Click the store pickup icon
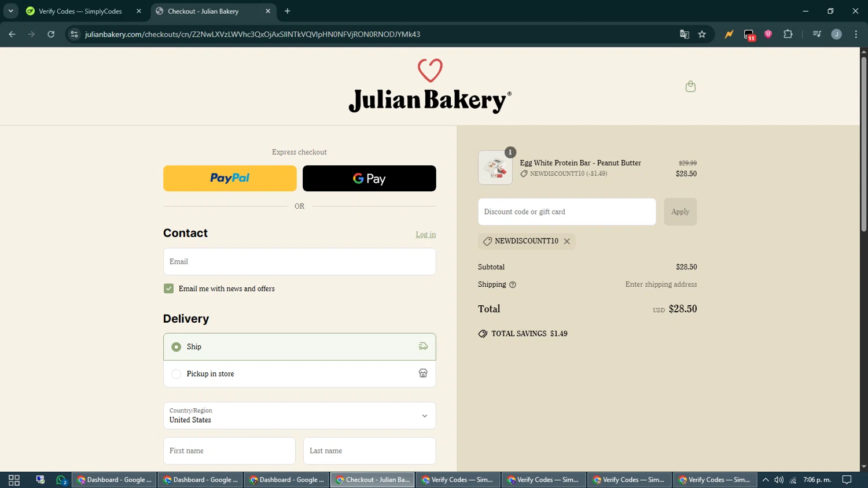This screenshot has width=868, height=488. pos(423,374)
